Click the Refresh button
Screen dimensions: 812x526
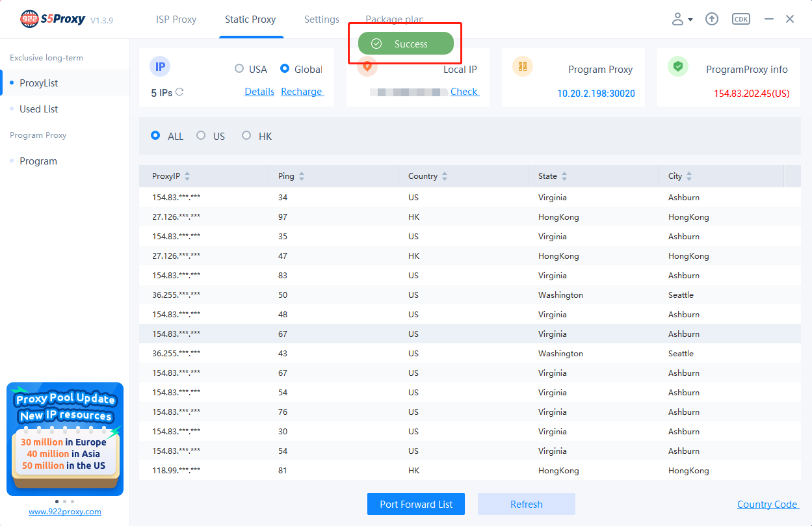527,504
